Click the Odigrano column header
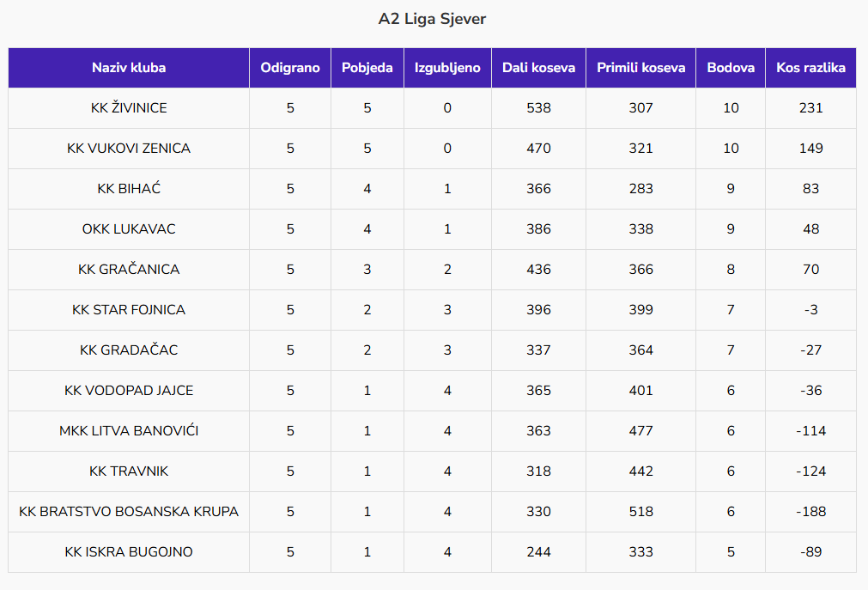 click(x=290, y=68)
